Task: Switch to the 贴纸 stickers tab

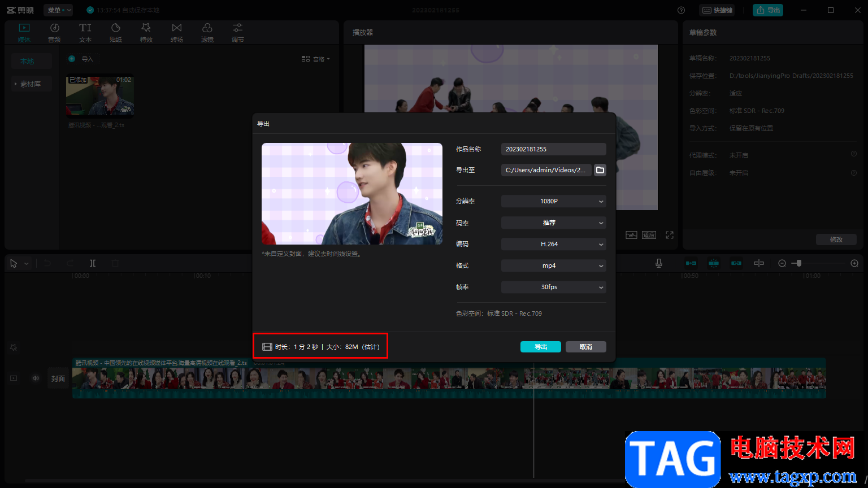Action: [x=116, y=32]
